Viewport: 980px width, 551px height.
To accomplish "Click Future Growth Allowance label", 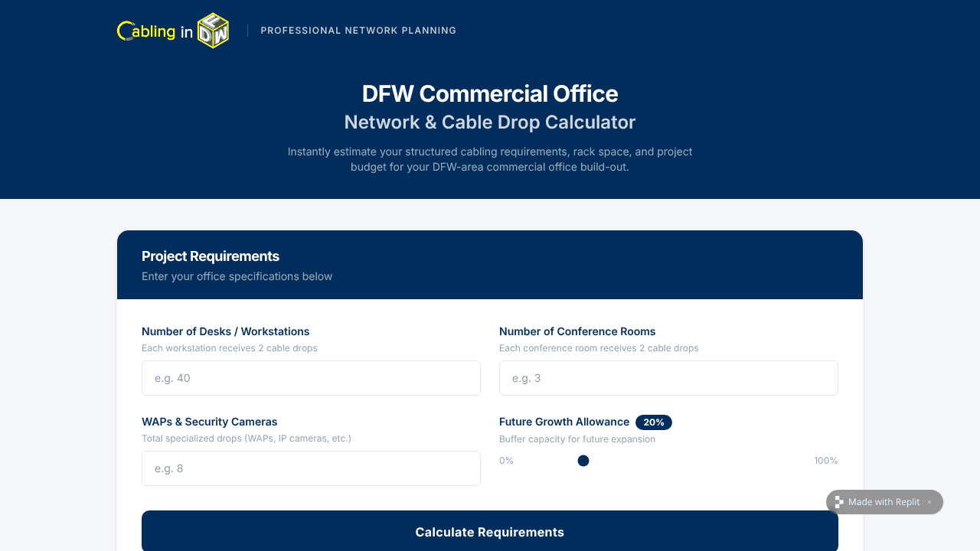I will 564,422.
